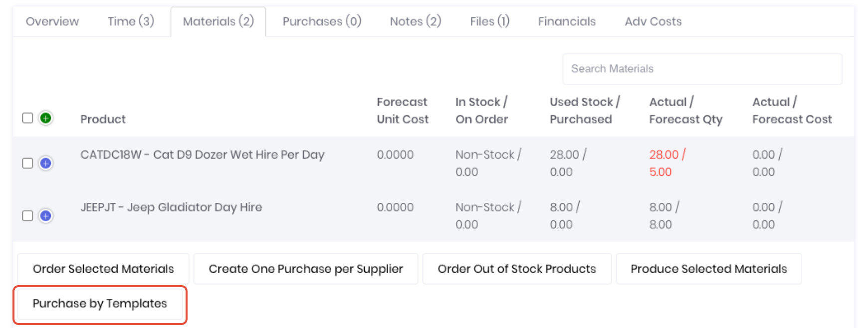The image size is (868, 328).
Task: Open the Adv Costs tab
Action: [x=653, y=21]
